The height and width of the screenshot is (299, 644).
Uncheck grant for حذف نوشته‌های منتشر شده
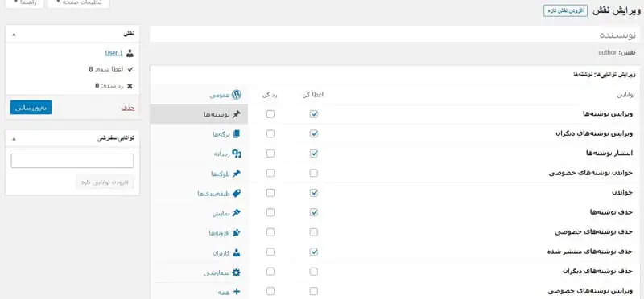(314, 252)
